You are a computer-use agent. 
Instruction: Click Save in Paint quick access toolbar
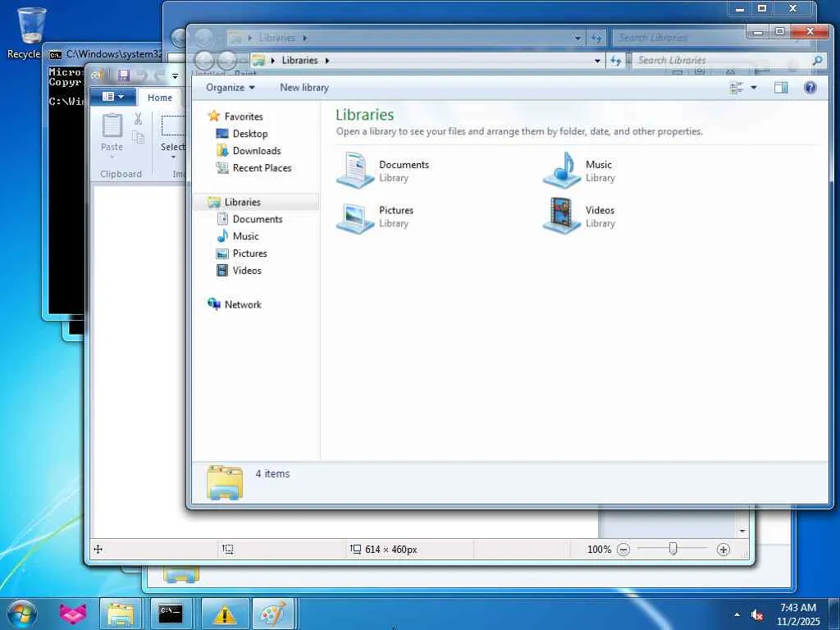pos(124,75)
